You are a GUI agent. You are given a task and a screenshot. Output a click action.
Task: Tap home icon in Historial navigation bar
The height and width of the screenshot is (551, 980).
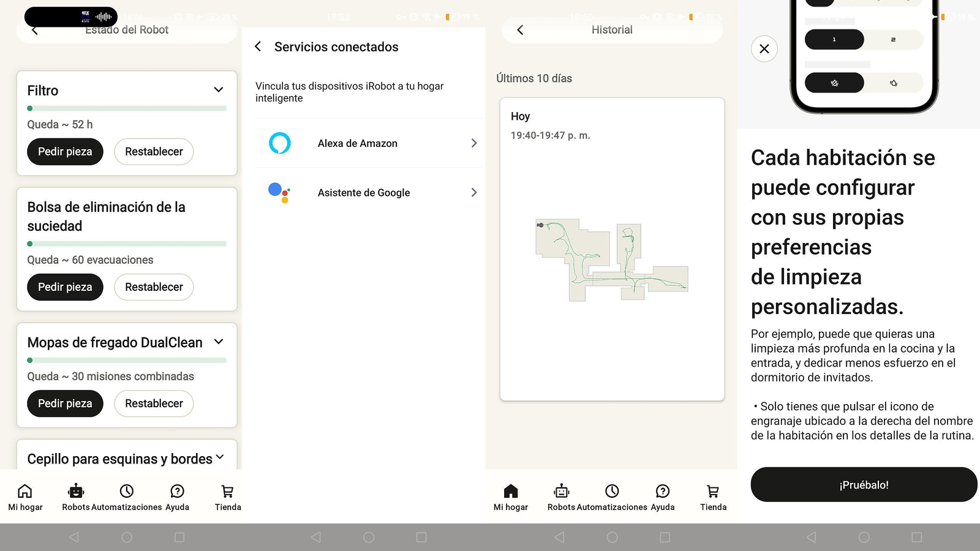coord(511,491)
